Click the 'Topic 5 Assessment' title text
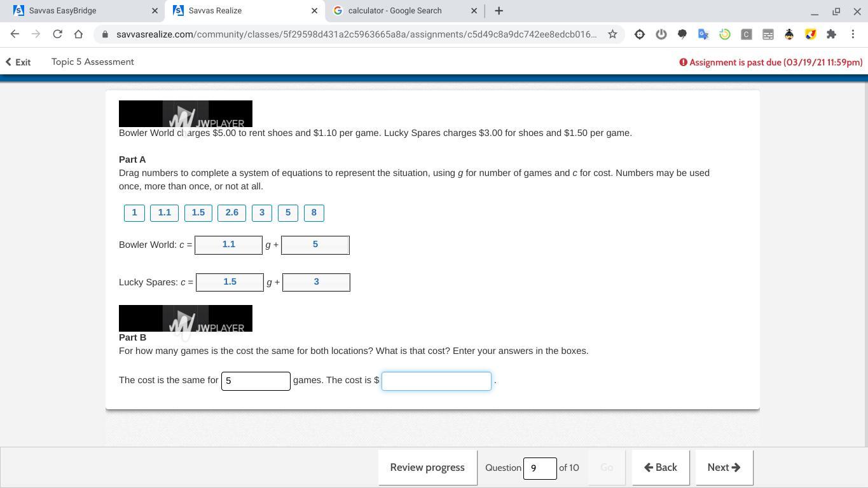868x488 pixels. pos(93,62)
